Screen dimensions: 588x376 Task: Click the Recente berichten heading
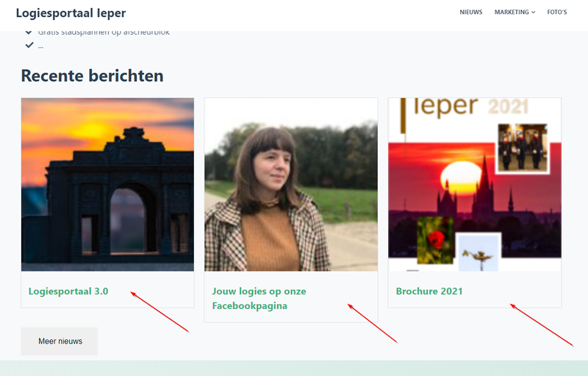pyautogui.click(x=93, y=76)
